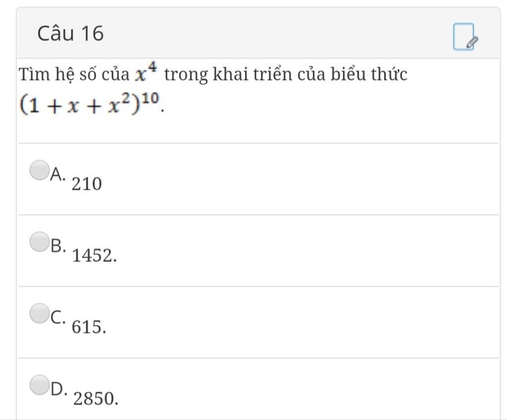Click the letter label "A."
The height and width of the screenshot is (420, 507).
coord(57,173)
